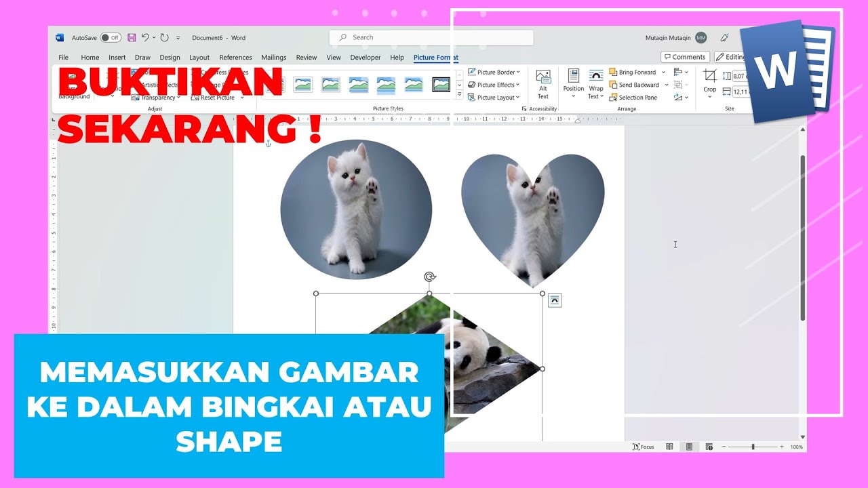The image size is (868, 488).
Task: Switch to the Layout tab
Action: [199, 58]
